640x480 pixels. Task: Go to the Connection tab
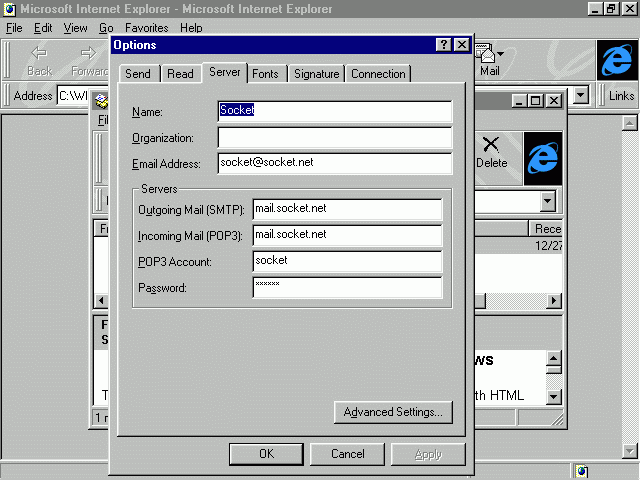click(378, 74)
